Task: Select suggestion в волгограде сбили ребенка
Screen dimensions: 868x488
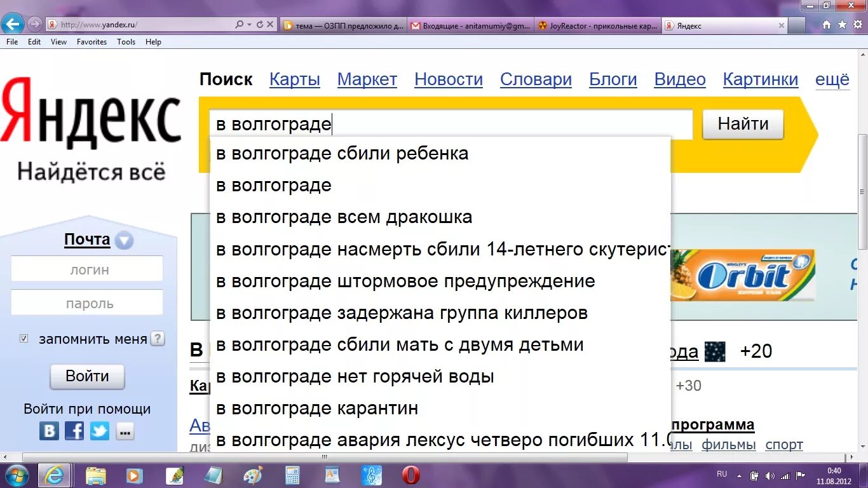Action: 440,154
